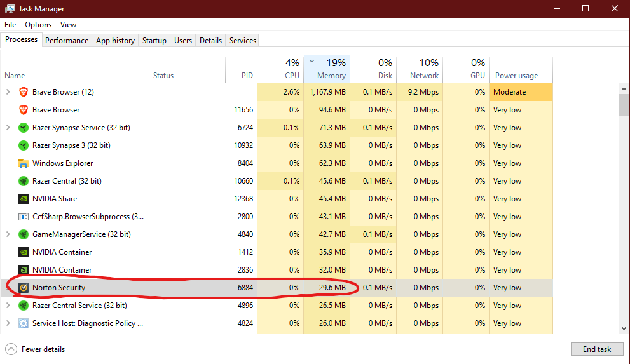The width and height of the screenshot is (630, 364).
Task: Maximize the Task Manager window
Action: point(585,8)
